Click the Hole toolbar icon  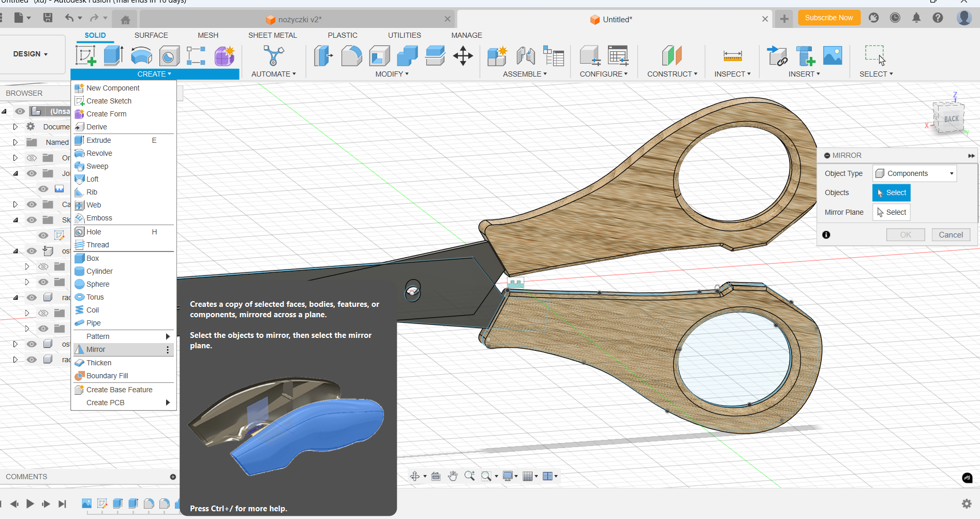click(169, 56)
